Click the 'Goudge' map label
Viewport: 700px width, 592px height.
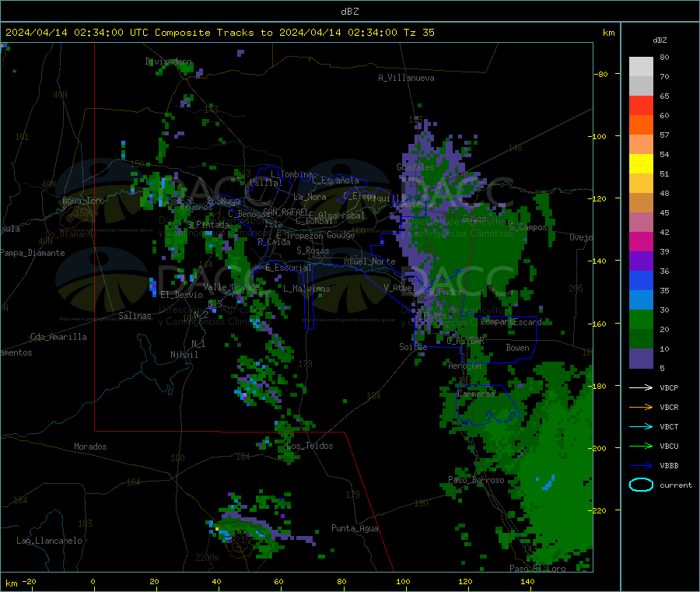pyautogui.click(x=341, y=235)
